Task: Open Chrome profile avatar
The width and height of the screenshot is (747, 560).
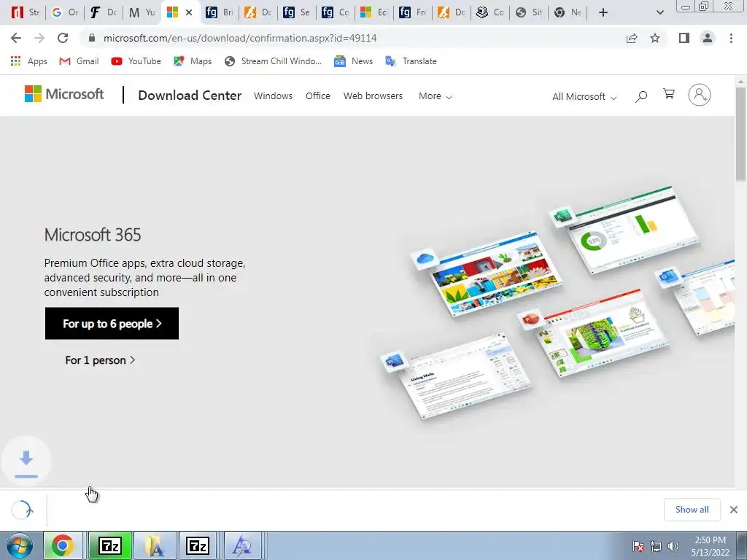Action: [x=708, y=38]
